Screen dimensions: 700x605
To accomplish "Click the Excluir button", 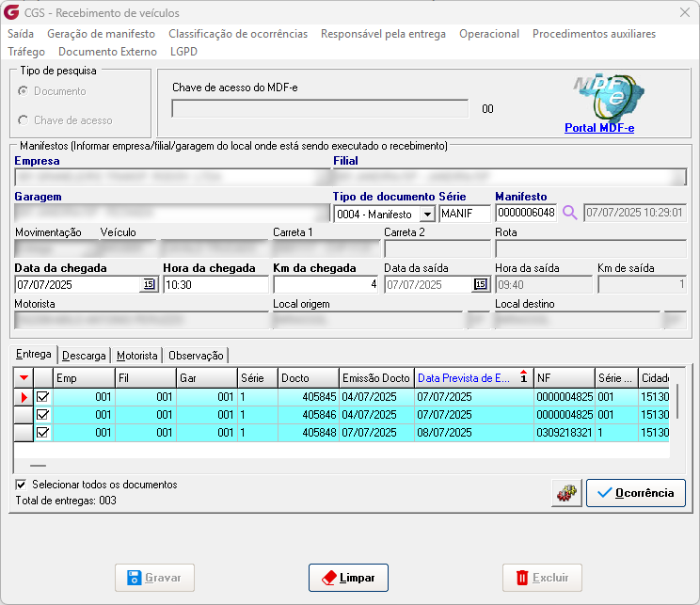I will point(542,578).
